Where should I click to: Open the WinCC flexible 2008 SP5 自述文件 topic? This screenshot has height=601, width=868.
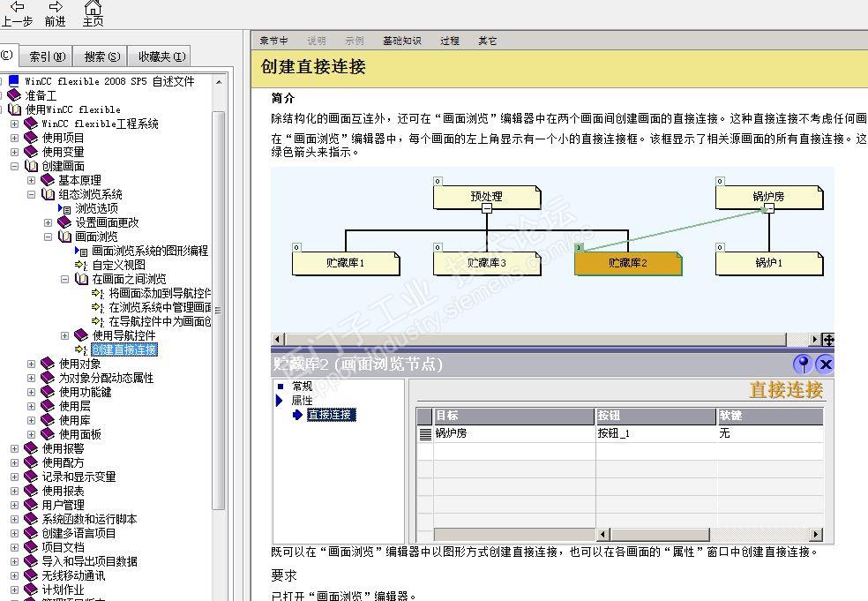(x=109, y=81)
